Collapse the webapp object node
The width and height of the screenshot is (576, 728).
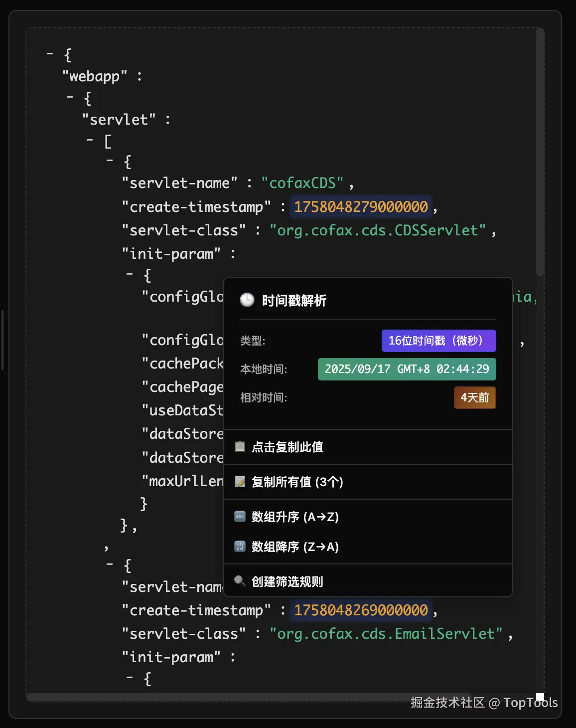70,96
